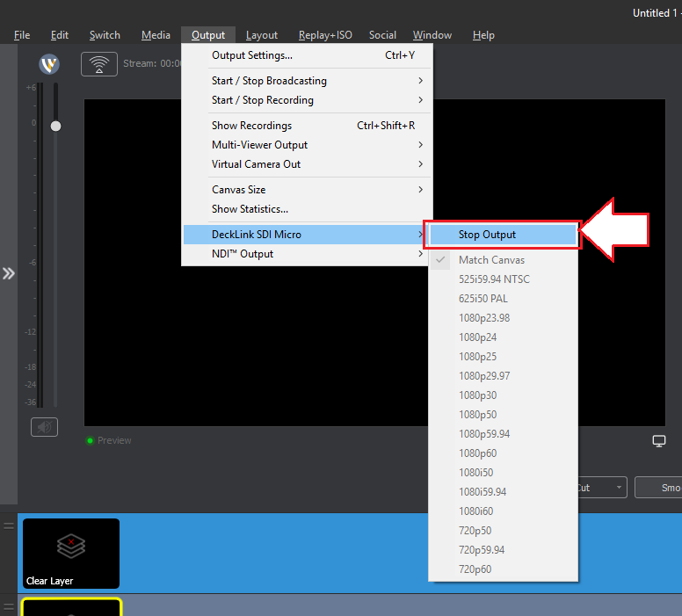Toggle the audio mute speaker icon
Screen dimensions: 682x616
point(44,427)
